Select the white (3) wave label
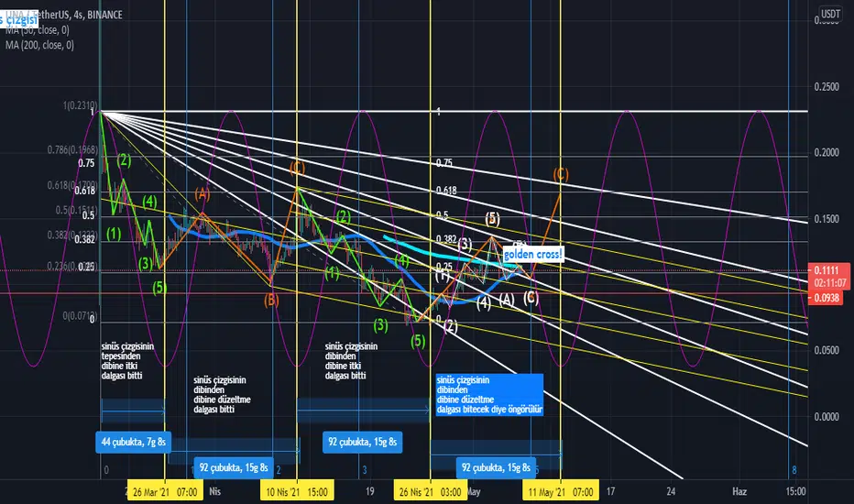The width and height of the screenshot is (854, 504). tap(465, 244)
